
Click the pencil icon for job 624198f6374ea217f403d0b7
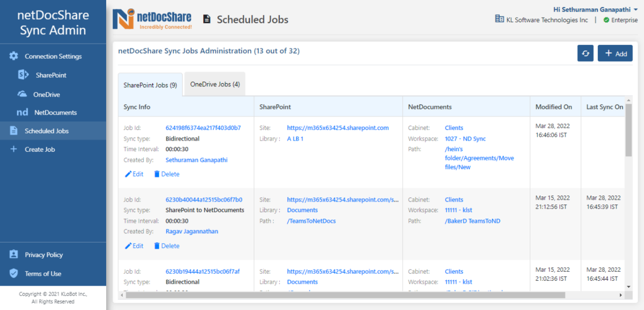coord(128,174)
